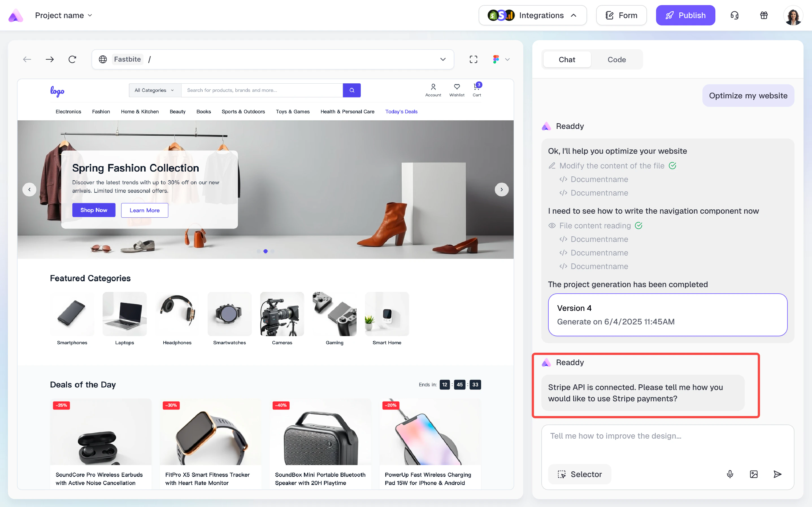Switch to the Chat tab
Screen dimensions: 812x507
click(x=567, y=60)
